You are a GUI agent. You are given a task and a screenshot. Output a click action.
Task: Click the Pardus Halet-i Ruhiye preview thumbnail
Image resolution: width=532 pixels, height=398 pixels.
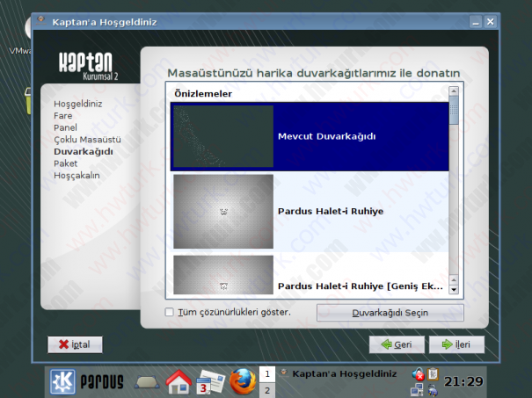(223, 212)
